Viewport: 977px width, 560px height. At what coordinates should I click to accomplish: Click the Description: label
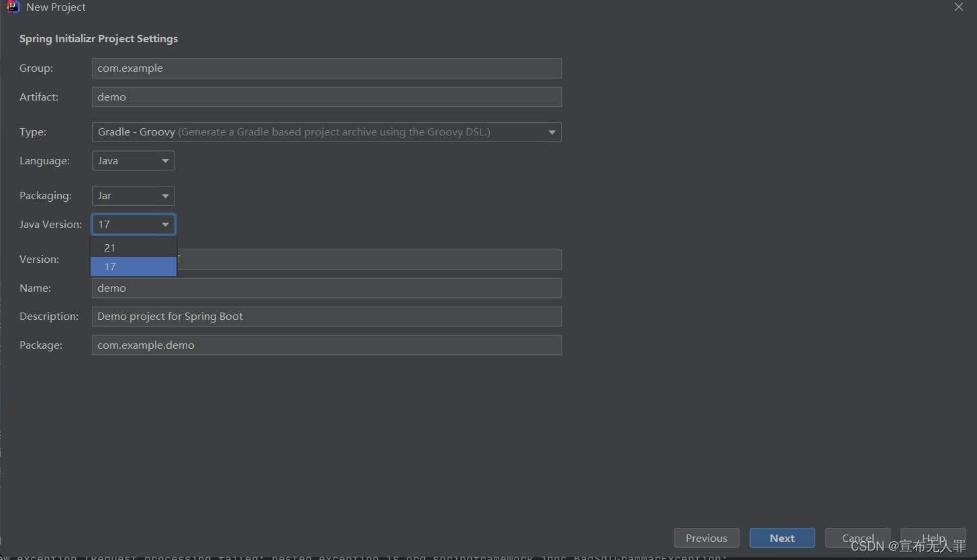pos(49,317)
